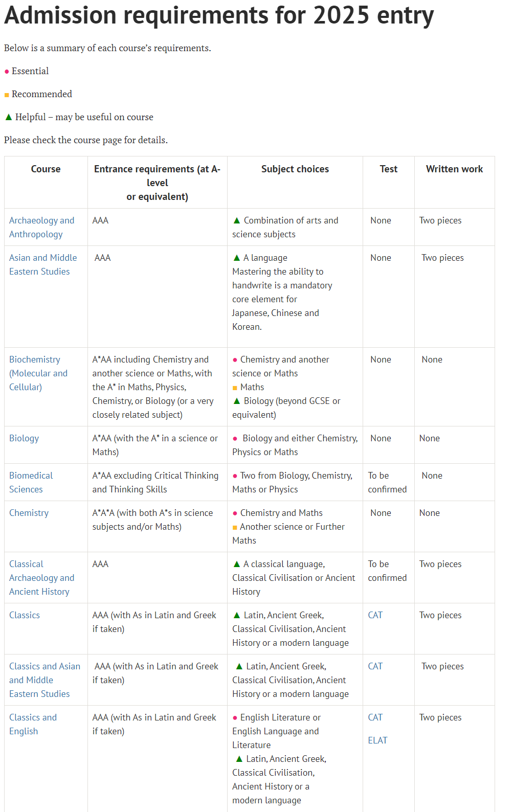Image resolution: width=513 pixels, height=812 pixels.
Task: Click the yellow Recommended square in the legend
Action: coord(7,95)
